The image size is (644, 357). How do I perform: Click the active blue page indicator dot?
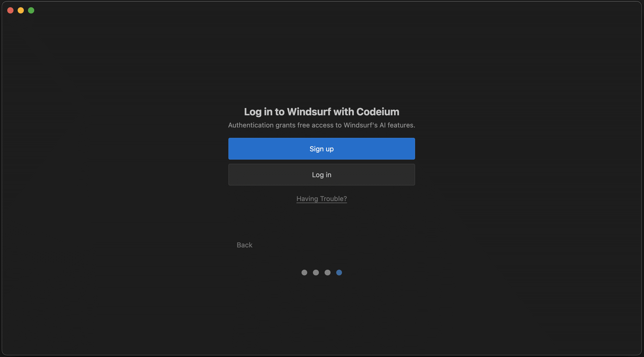click(x=339, y=273)
